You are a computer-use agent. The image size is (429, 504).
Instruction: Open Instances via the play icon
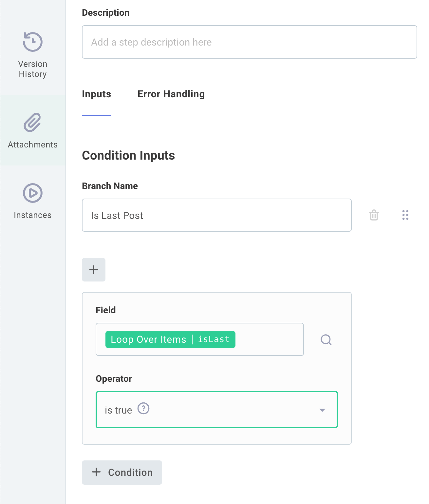33,193
